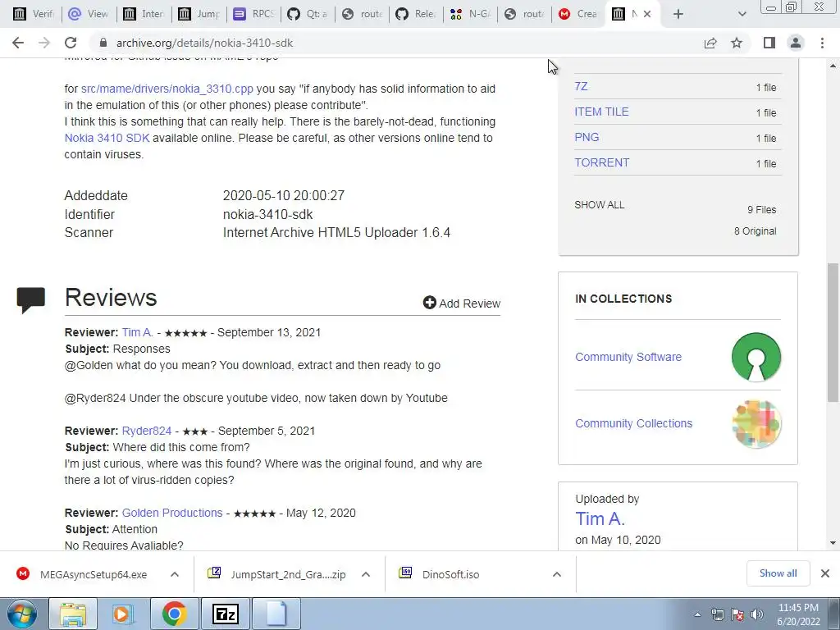Open reviewer Golden Productions profile
This screenshot has width=840, height=630.
172,514
